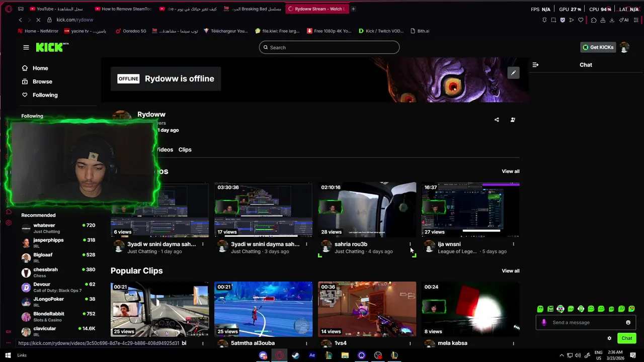The image size is (644, 362).
Task: Open Browse in the Kick sidebar
Action: [x=37, y=81]
